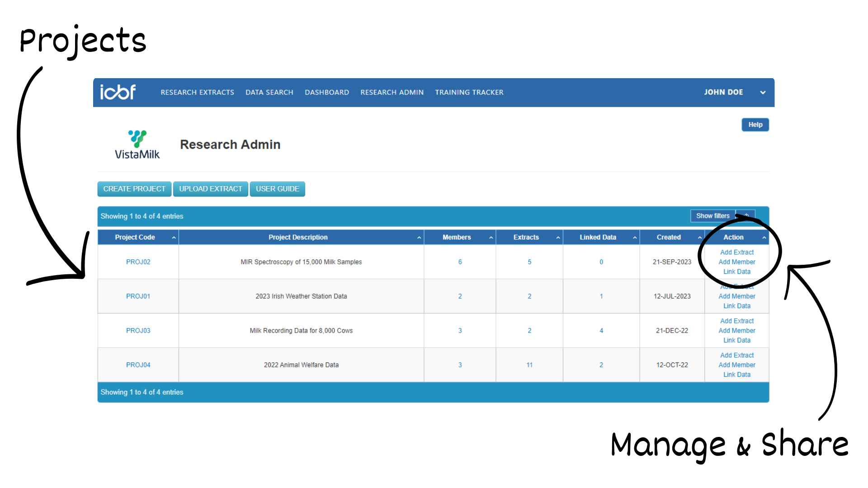Toggle the Show filters control
The width and height of the screenshot is (868, 488).
click(712, 216)
